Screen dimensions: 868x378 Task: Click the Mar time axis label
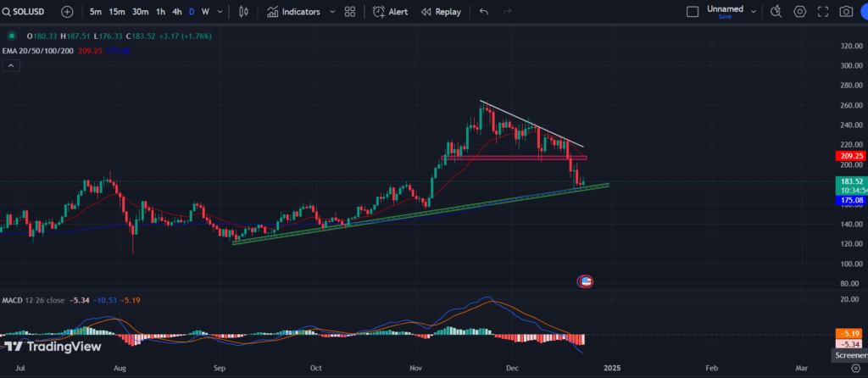802,368
